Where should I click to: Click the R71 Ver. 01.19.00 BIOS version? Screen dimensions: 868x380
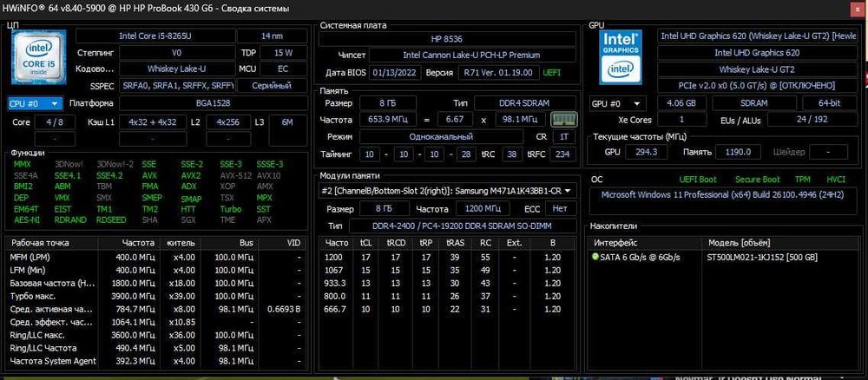coord(497,73)
